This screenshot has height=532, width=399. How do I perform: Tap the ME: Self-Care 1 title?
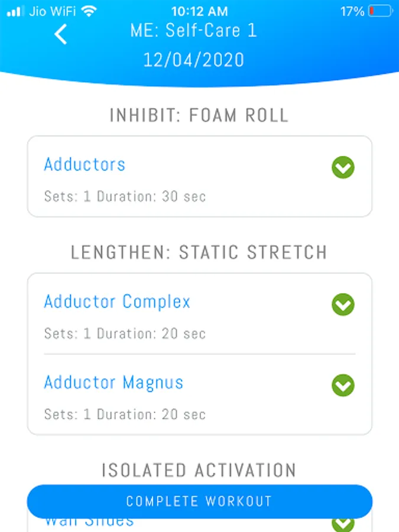click(x=194, y=31)
